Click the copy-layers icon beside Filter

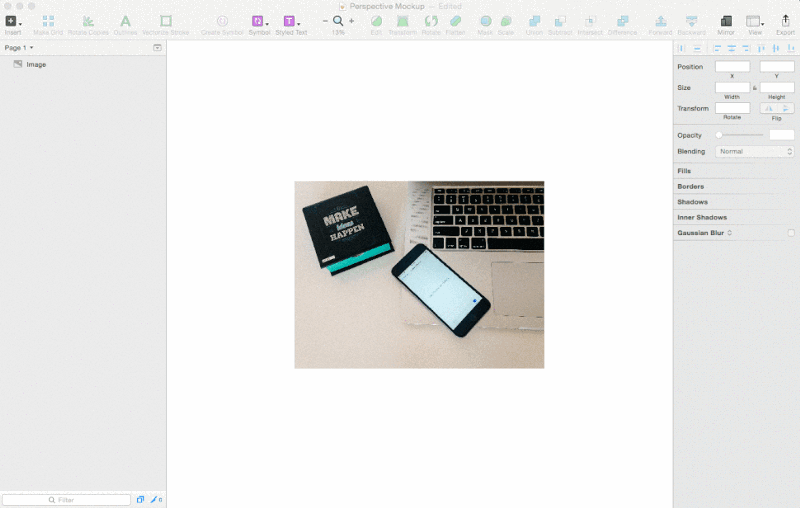coord(140,500)
